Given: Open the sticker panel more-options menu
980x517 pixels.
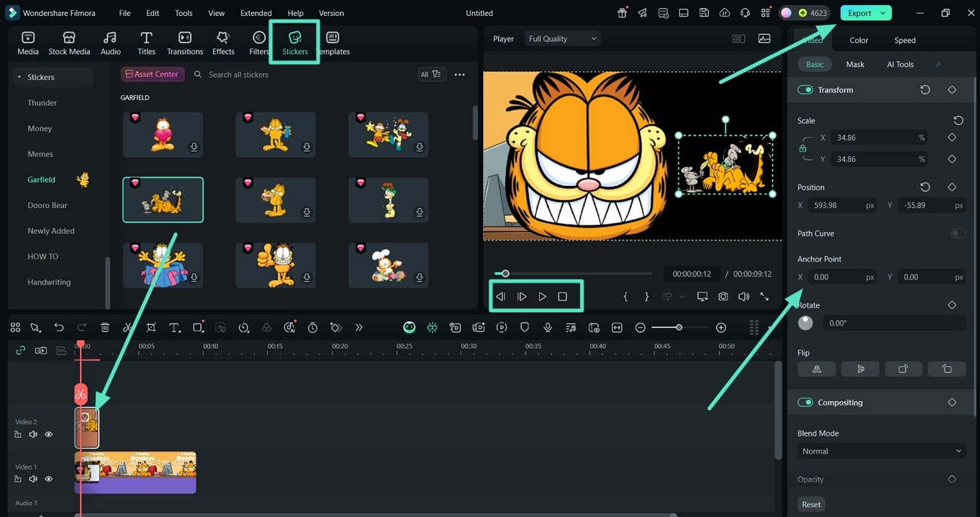Looking at the screenshot, I should click(459, 75).
